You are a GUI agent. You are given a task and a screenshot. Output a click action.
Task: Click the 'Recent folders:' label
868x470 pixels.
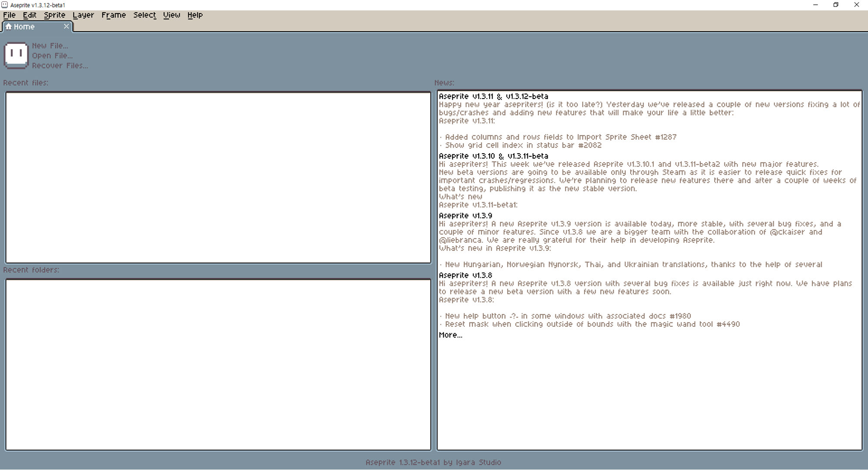31,270
